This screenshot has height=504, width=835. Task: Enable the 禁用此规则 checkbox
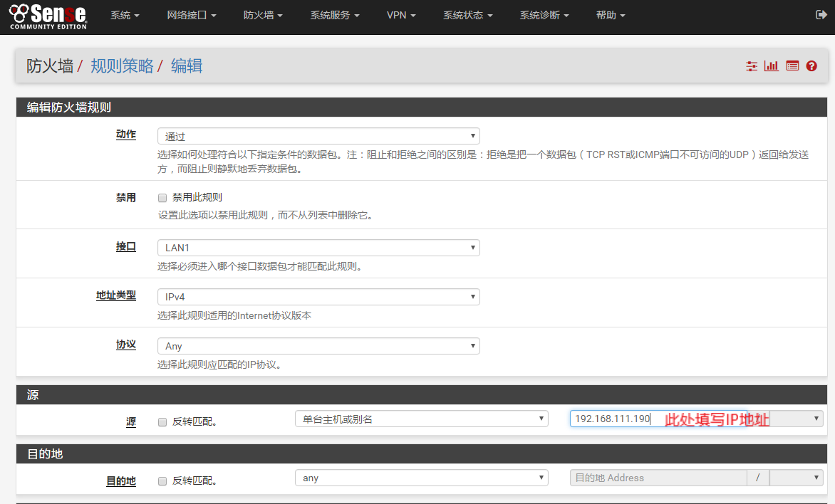point(162,198)
